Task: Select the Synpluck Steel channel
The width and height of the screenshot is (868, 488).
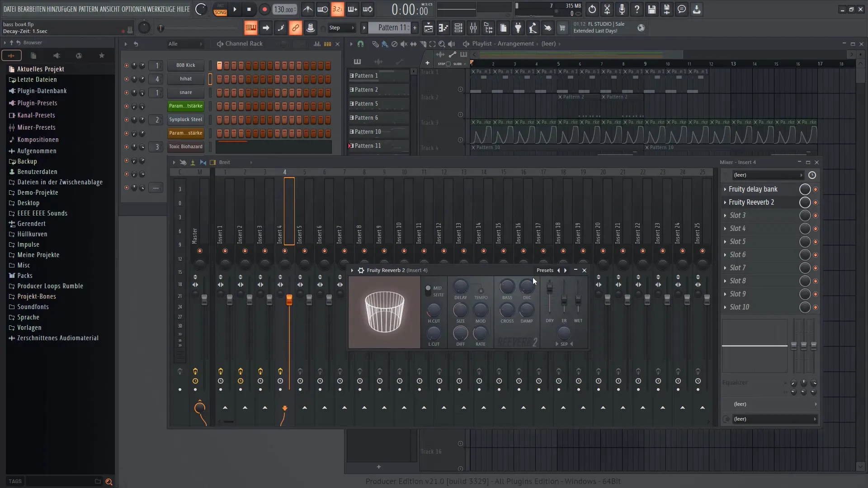Action: tap(186, 120)
